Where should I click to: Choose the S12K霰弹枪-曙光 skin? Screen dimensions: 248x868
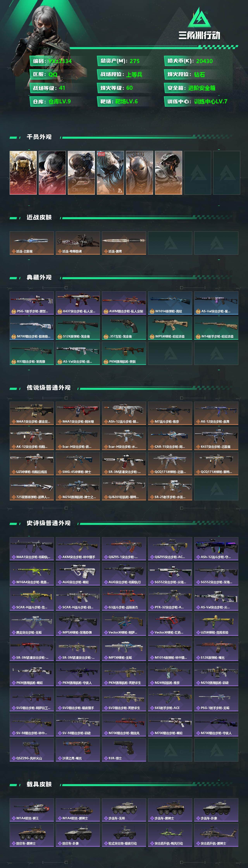click(216, 649)
